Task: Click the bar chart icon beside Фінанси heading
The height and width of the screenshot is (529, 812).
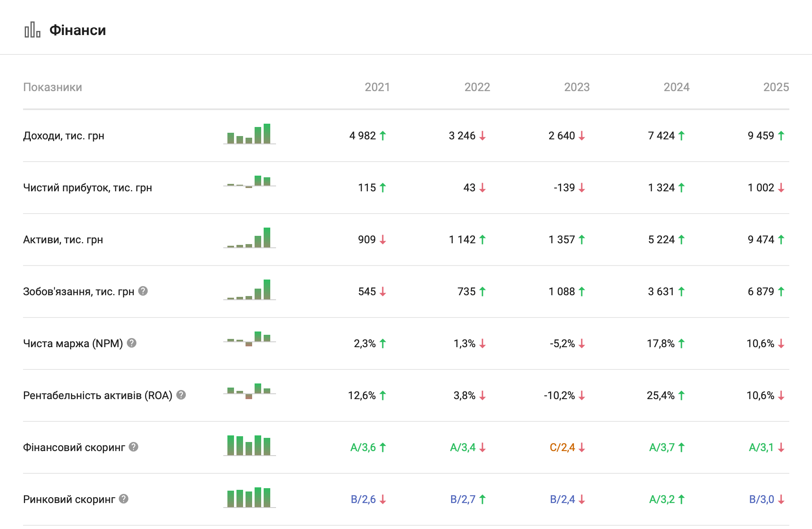Action: pyautogui.click(x=32, y=30)
